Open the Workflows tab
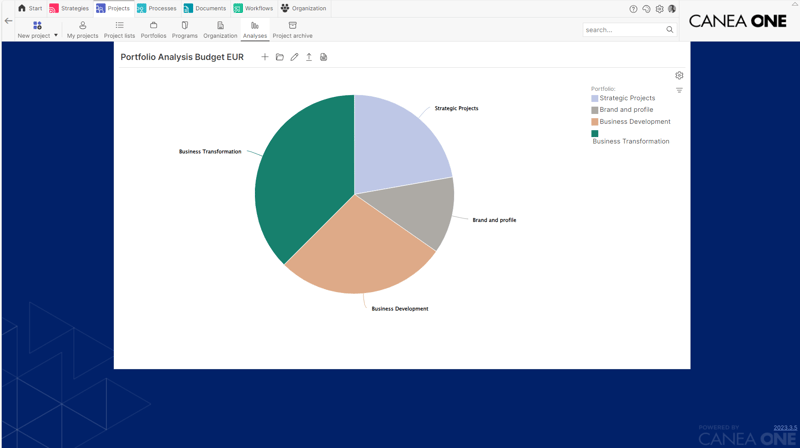This screenshot has height=448, width=800. (x=253, y=8)
